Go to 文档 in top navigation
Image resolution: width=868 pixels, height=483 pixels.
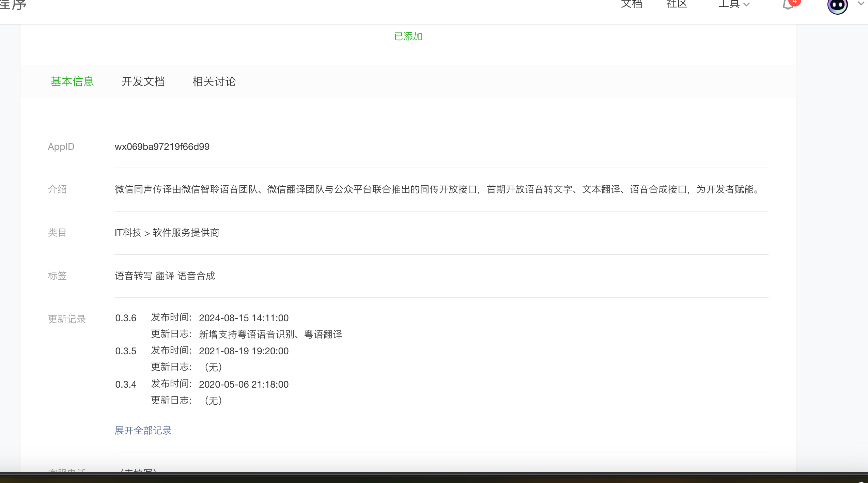632,4
